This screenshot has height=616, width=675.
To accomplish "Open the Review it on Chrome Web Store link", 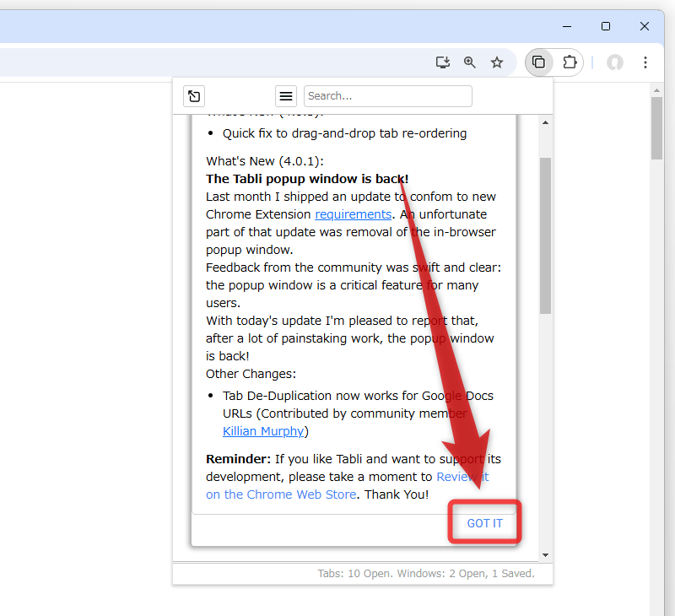I will tap(347, 485).
